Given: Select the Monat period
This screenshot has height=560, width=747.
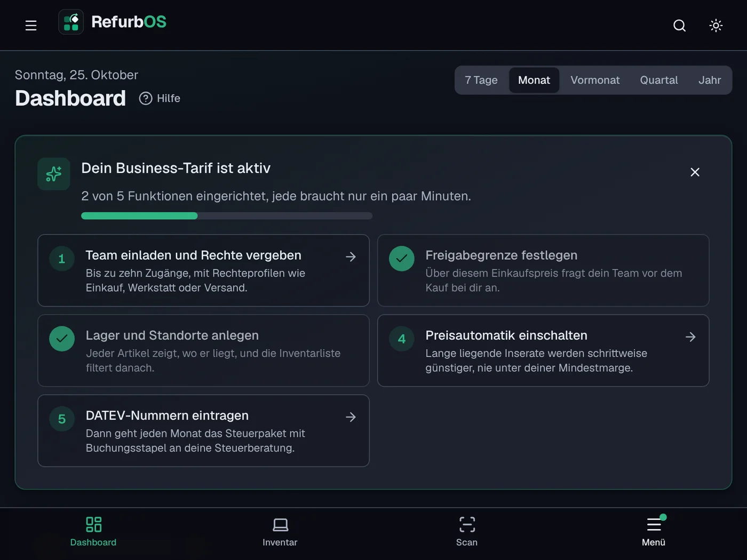Looking at the screenshot, I should 534,80.
